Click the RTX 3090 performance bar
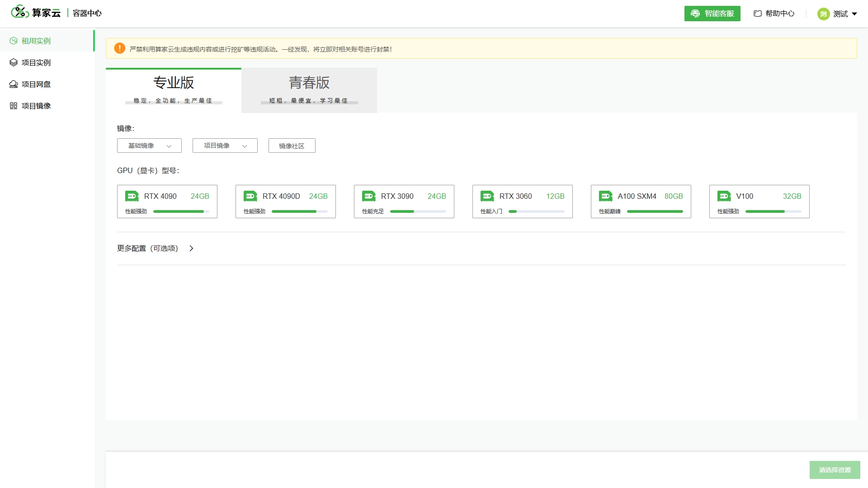 tap(418, 211)
